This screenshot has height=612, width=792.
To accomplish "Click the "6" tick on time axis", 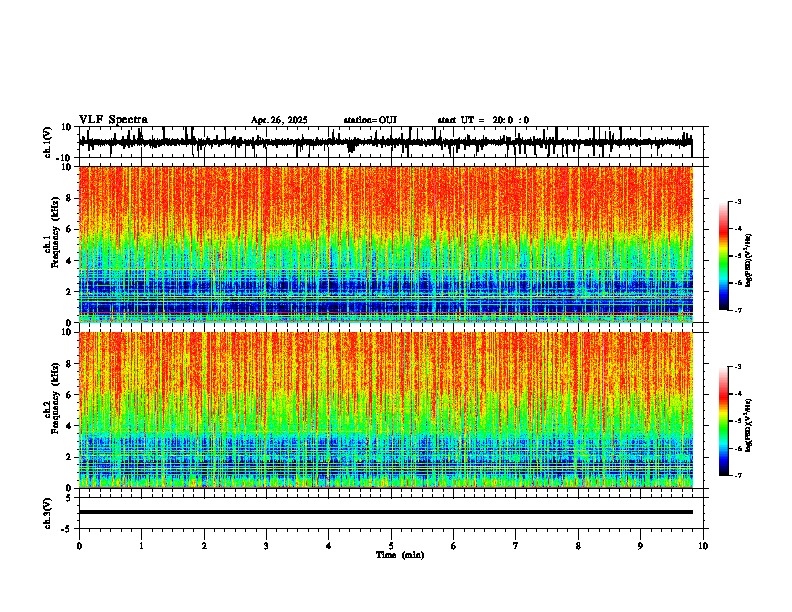I will tap(454, 546).
